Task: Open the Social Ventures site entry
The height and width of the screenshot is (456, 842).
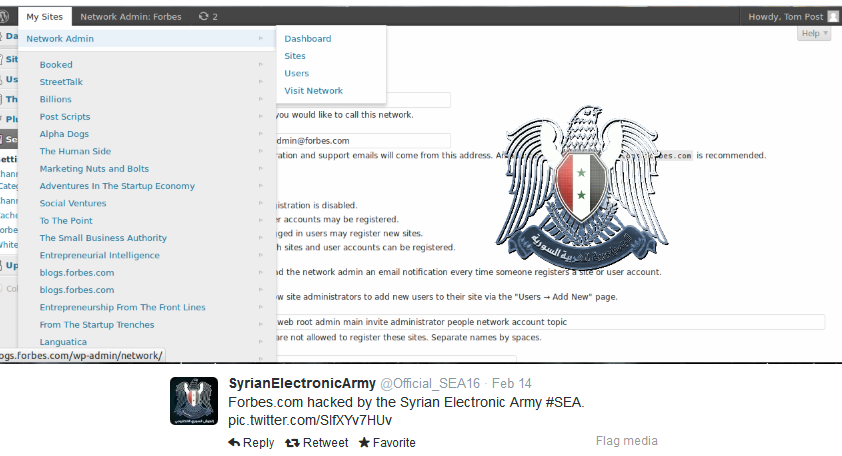Action: pos(72,203)
